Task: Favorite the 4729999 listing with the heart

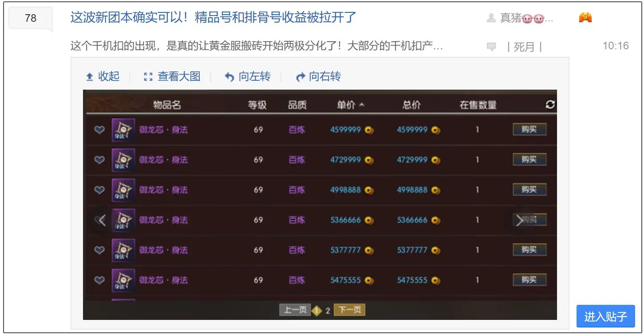Action: click(x=99, y=160)
